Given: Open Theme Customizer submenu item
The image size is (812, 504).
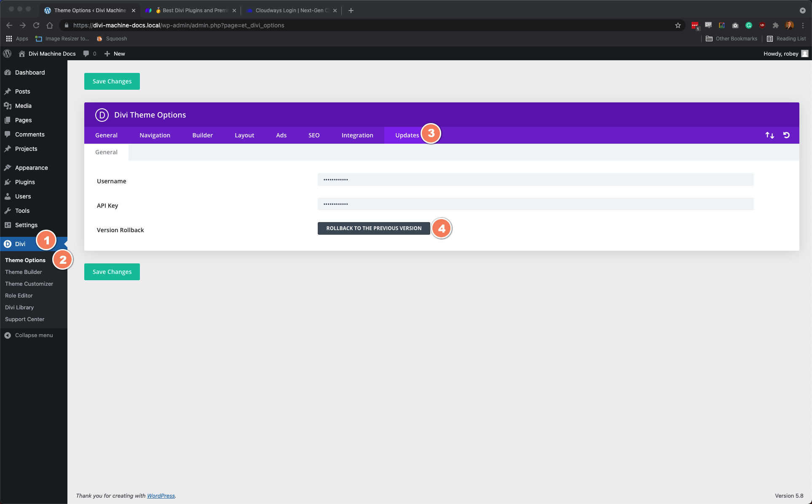Looking at the screenshot, I should click(x=29, y=284).
